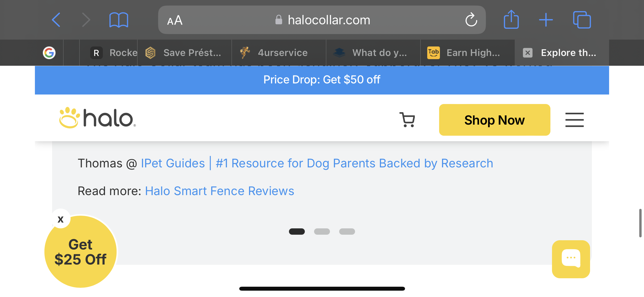Switch to the Earn High... tab
The width and height of the screenshot is (644, 297).
[x=467, y=53]
